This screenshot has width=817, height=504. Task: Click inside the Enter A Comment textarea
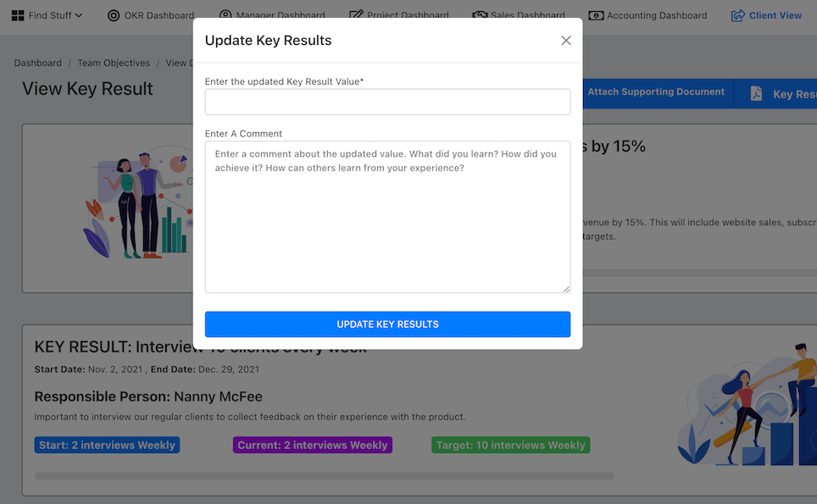point(387,217)
